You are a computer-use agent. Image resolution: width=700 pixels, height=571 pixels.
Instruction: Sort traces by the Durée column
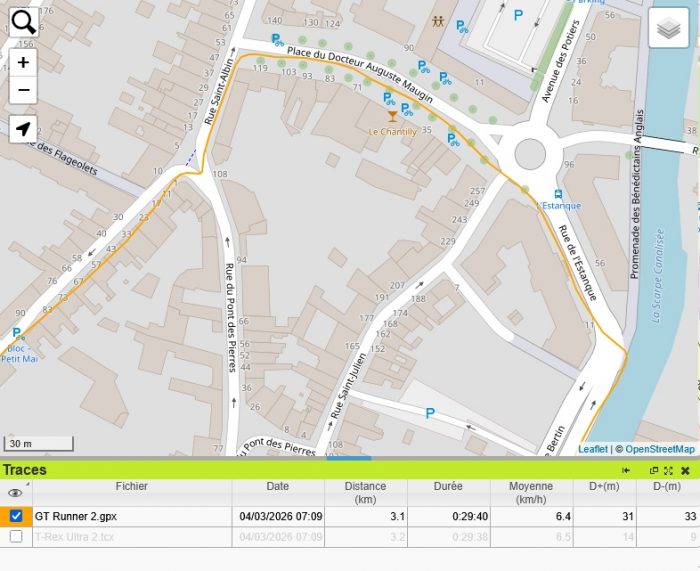[x=447, y=487]
